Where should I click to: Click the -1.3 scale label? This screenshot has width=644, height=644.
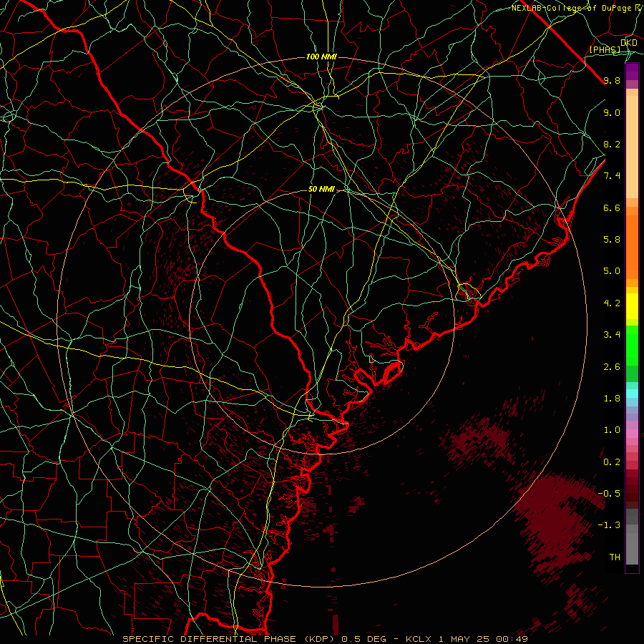[x=609, y=525]
